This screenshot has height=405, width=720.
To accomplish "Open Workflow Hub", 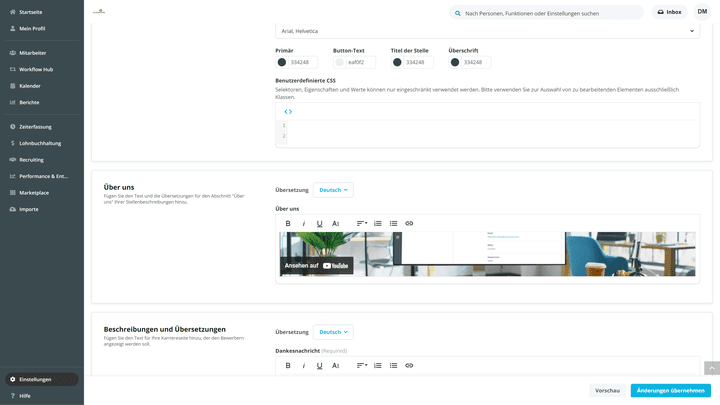I will tap(36, 69).
